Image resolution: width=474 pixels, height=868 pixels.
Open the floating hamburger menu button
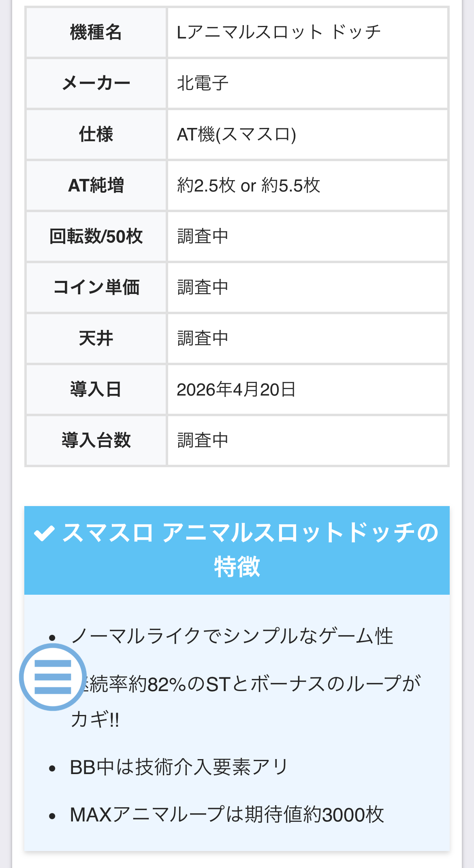click(53, 677)
